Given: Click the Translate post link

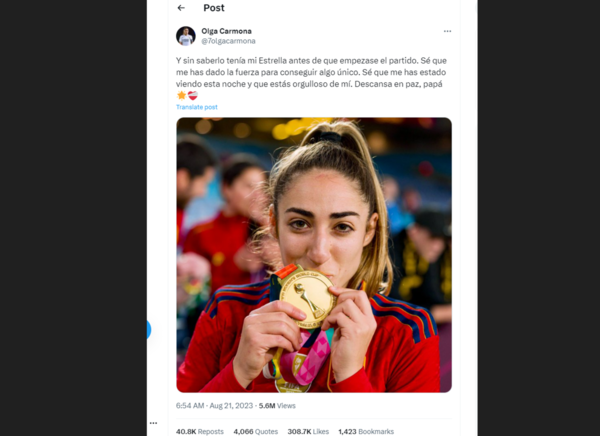Looking at the screenshot, I should 197,107.
